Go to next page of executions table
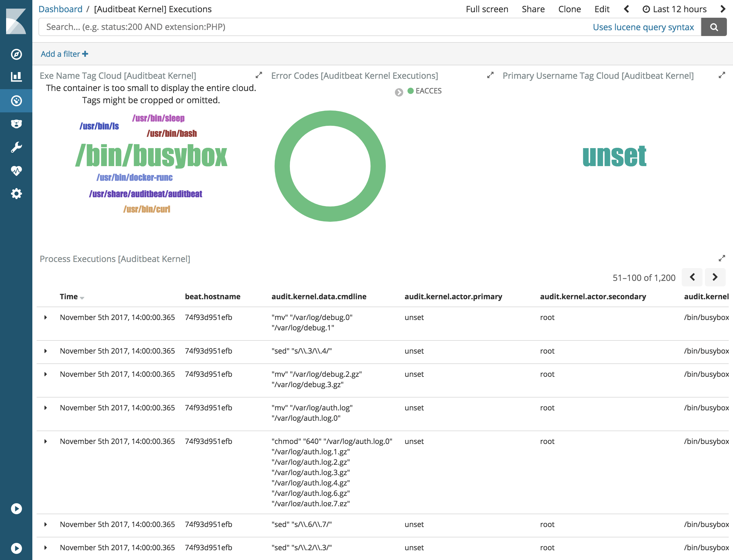733x560 pixels. coord(715,277)
